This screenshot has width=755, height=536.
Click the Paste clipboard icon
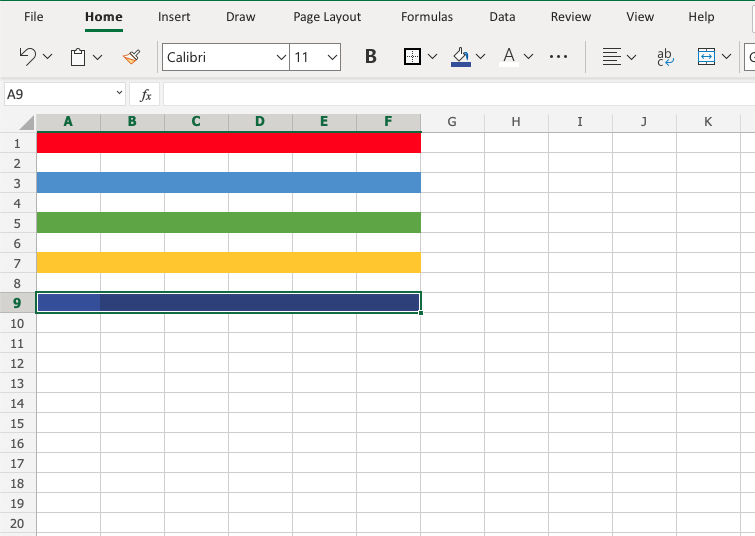tap(78, 57)
